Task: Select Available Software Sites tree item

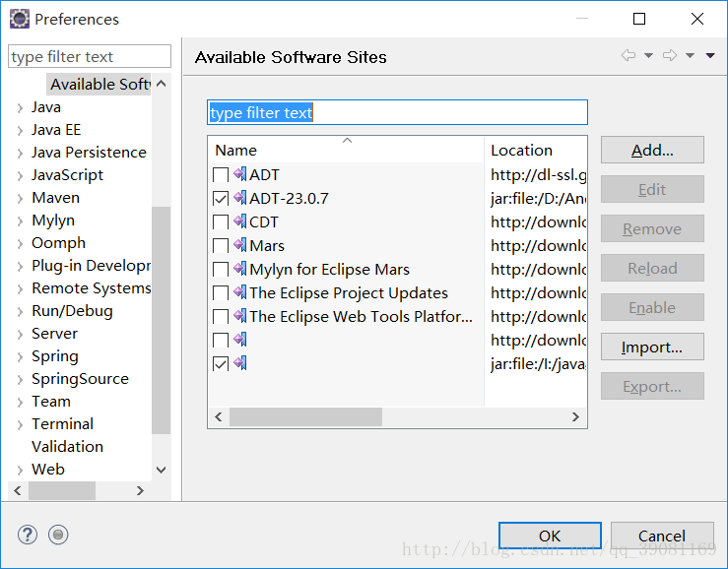Action: [99, 85]
